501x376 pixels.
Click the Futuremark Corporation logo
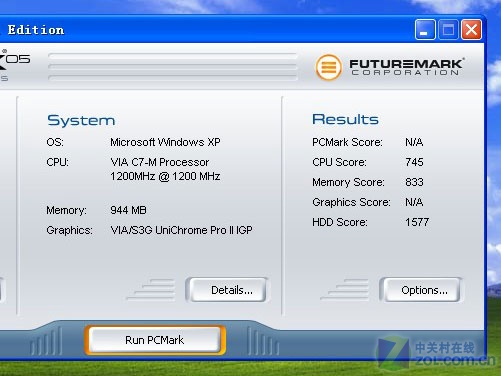point(390,67)
